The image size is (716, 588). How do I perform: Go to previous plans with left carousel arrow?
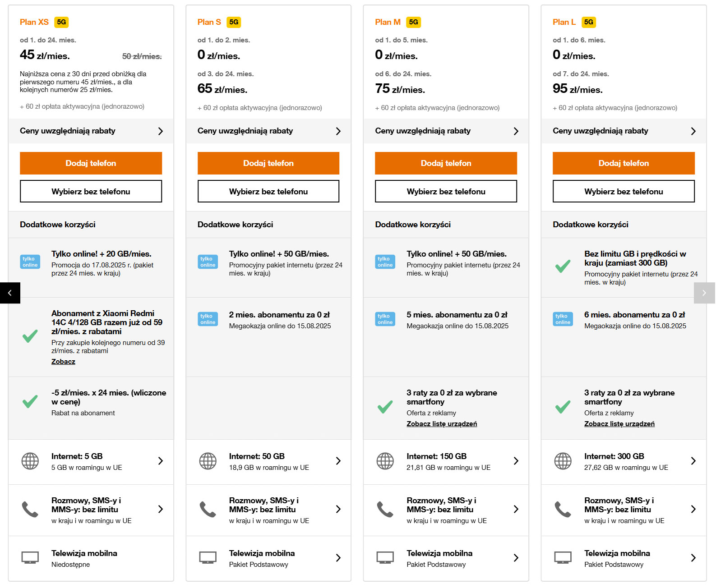[10, 293]
